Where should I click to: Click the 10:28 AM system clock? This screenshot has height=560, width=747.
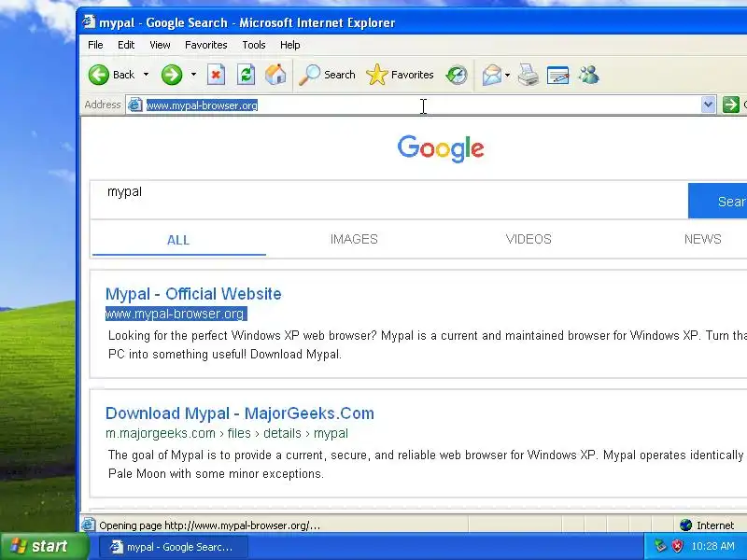click(x=712, y=546)
